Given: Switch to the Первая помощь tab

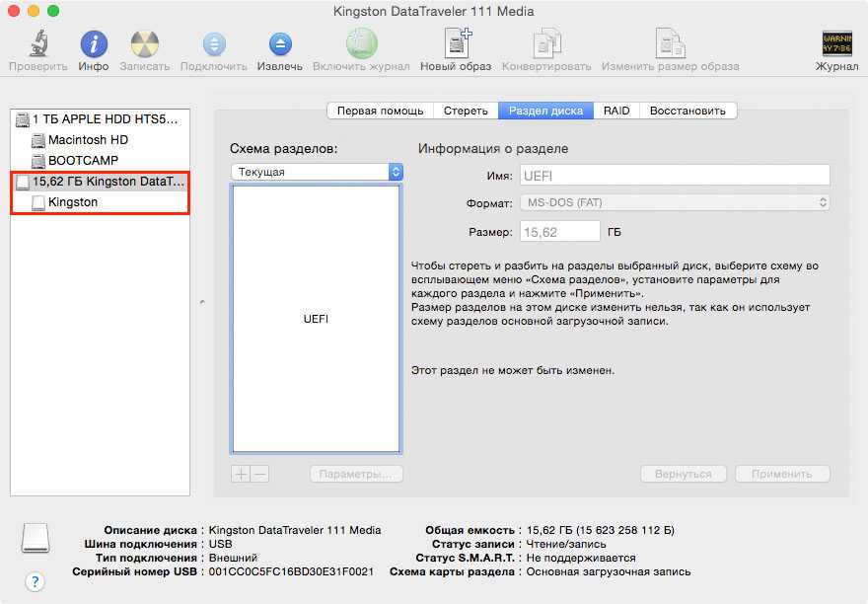Looking at the screenshot, I should (381, 111).
